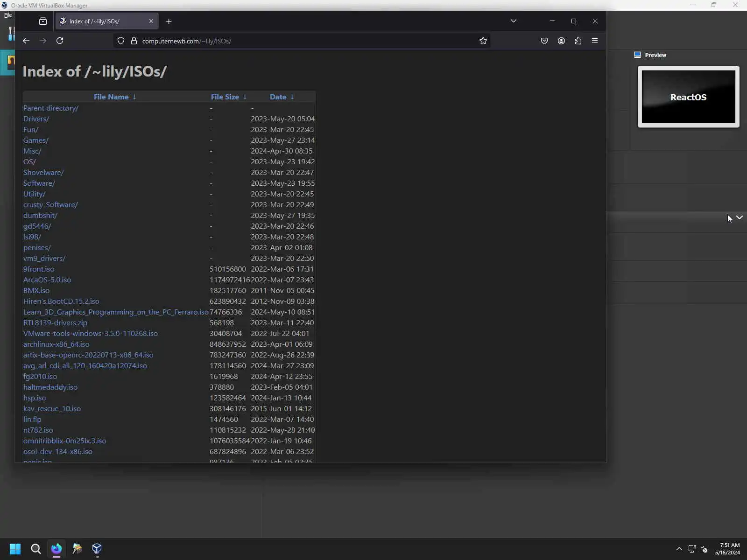Image resolution: width=747 pixels, height=560 pixels.
Task: Open the Firefox application hamburger menu
Action: tap(595, 41)
